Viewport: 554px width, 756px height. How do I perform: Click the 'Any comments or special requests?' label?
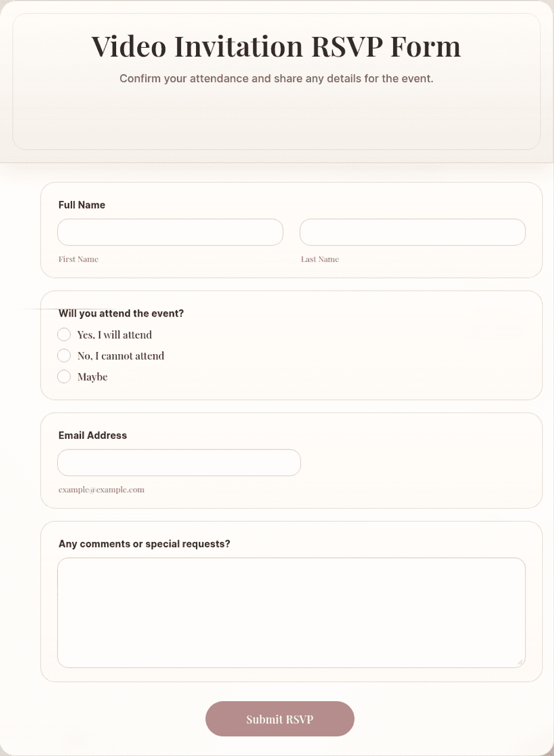(x=144, y=544)
